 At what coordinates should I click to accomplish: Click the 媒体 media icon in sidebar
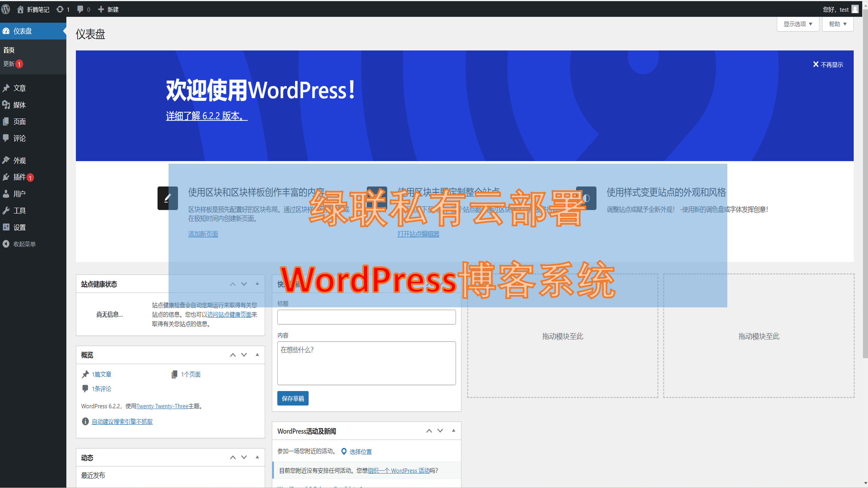pos(6,105)
